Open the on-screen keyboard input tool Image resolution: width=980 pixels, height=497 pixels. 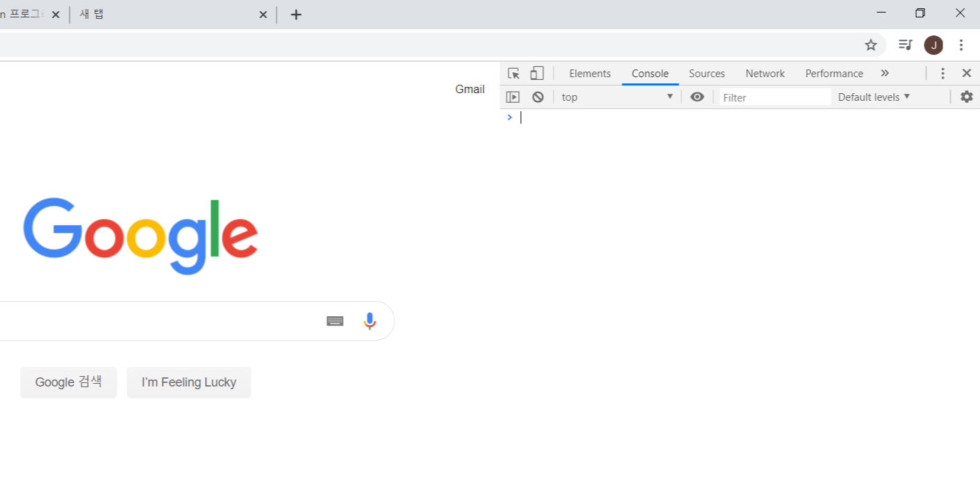point(335,320)
